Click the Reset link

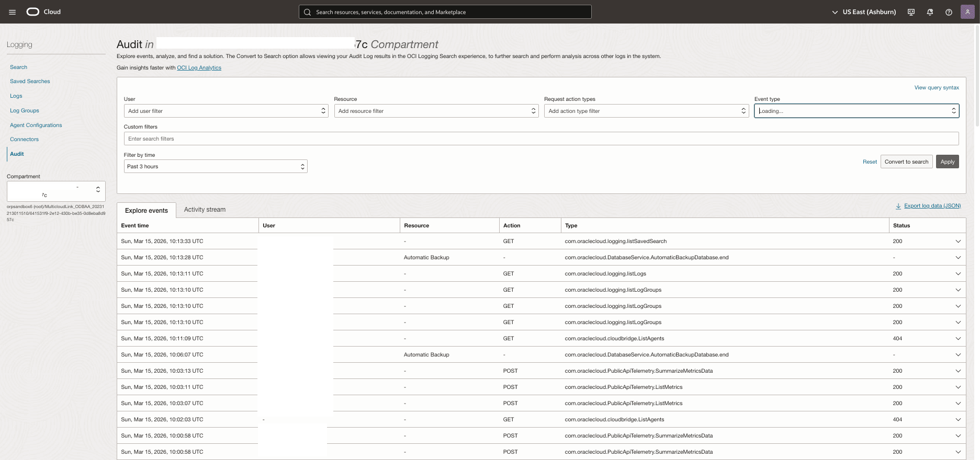click(870, 162)
